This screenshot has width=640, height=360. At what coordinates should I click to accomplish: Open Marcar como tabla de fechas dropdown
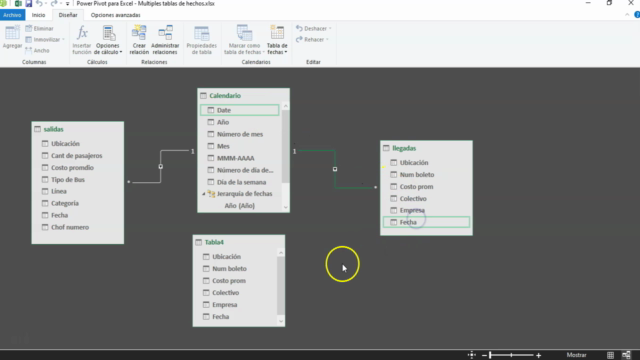click(244, 40)
